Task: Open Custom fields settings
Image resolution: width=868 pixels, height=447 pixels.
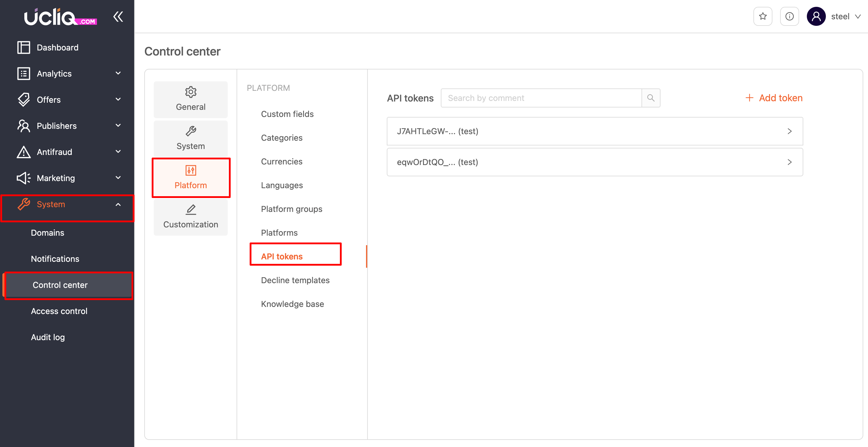Action: coord(287,114)
